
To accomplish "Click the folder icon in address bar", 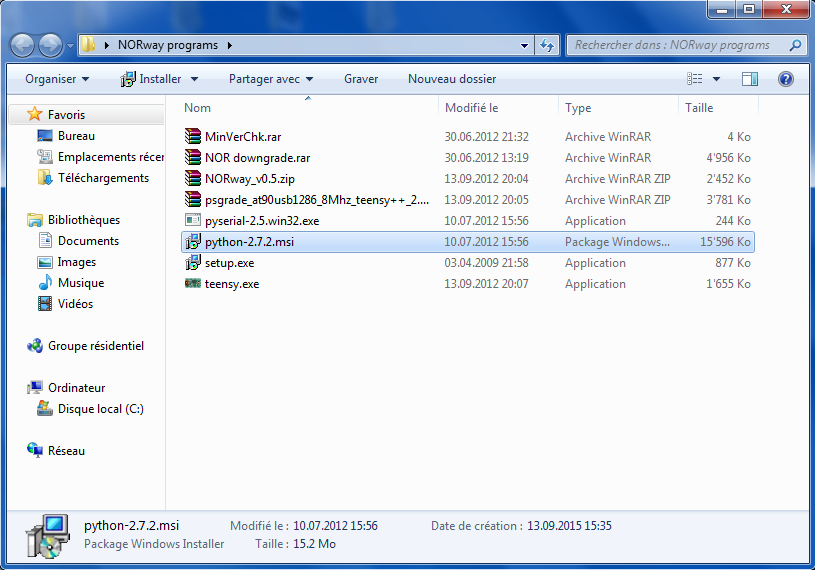I will click(x=89, y=45).
